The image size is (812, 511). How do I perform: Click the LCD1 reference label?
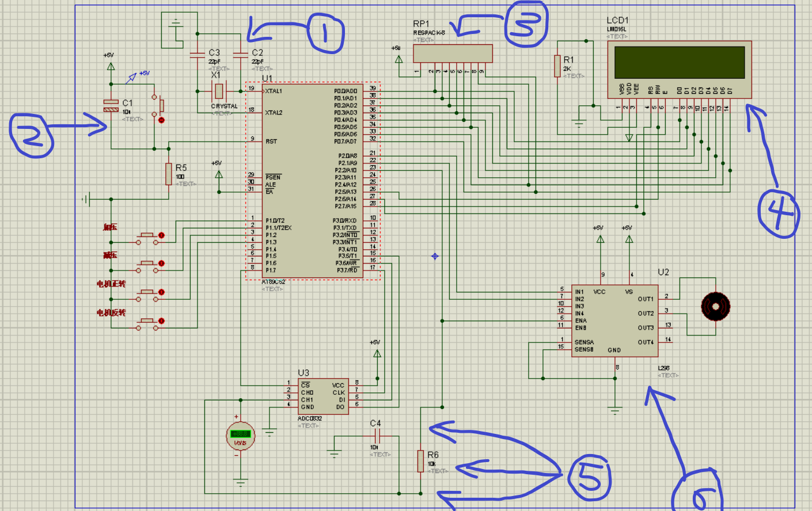[x=617, y=20]
